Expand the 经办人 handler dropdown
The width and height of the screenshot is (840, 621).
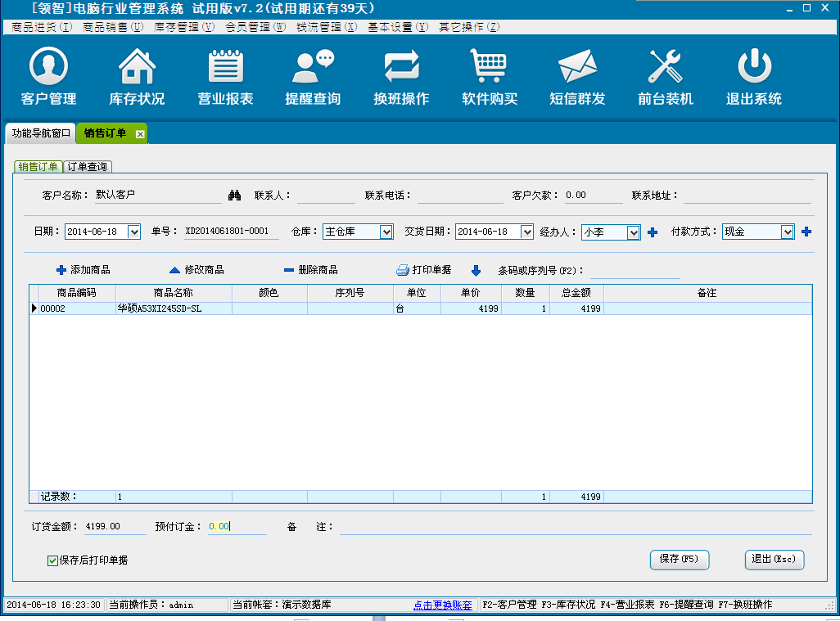click(x=633, y=232)
